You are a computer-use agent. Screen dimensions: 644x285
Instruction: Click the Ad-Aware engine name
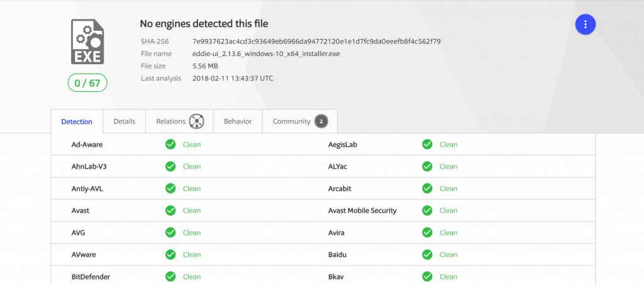87,145
